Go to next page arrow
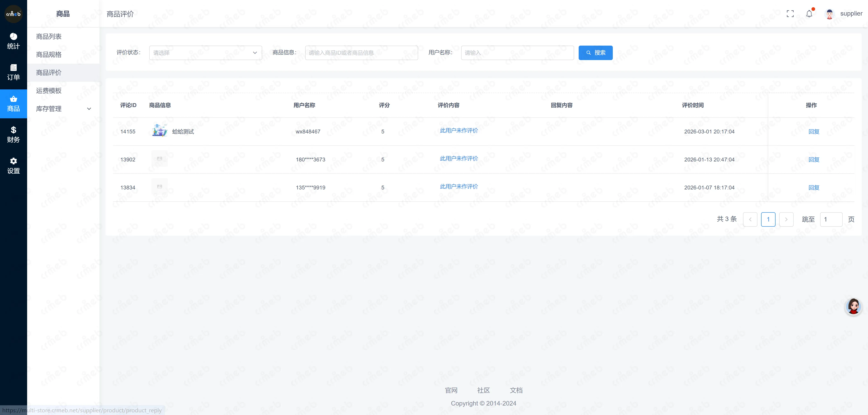The image size is (868, 415). tap(786, 219)
